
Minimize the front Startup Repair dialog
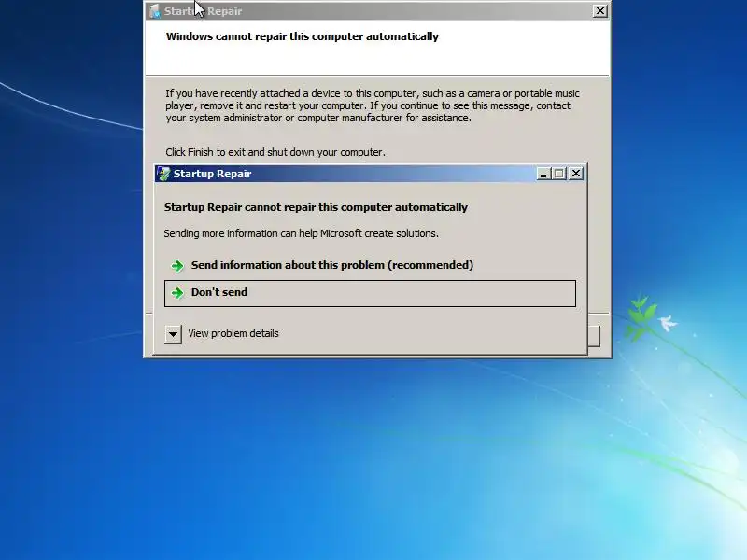coord(543,174)
